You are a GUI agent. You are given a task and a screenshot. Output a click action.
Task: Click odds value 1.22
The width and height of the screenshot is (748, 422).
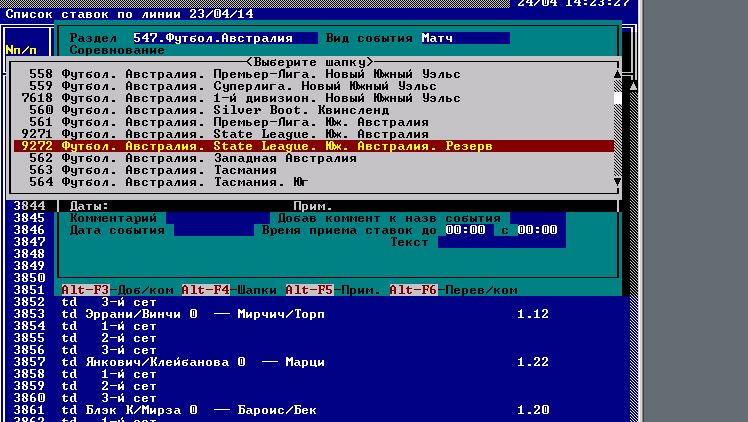[x=533, y=362]
